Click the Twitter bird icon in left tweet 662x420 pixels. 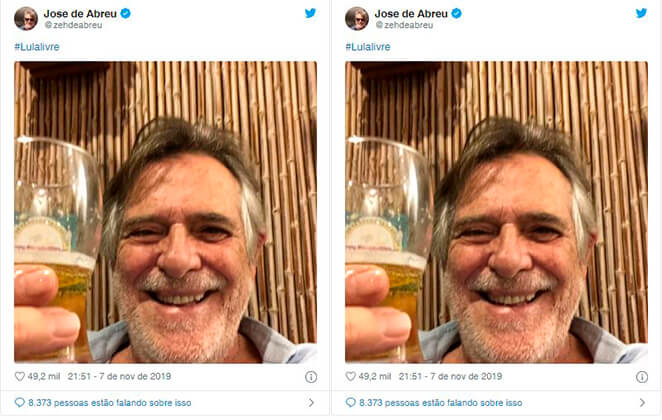[310, 13]
